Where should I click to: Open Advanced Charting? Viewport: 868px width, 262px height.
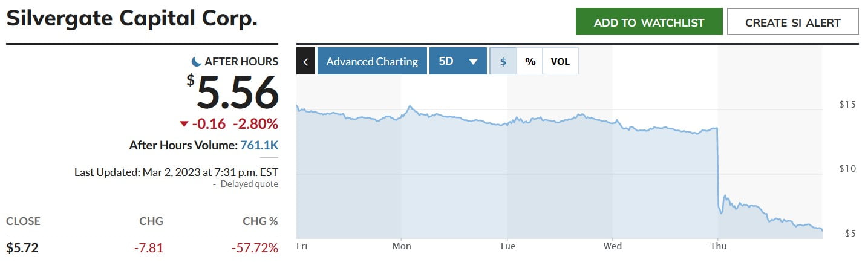click(x=372, y=61)
